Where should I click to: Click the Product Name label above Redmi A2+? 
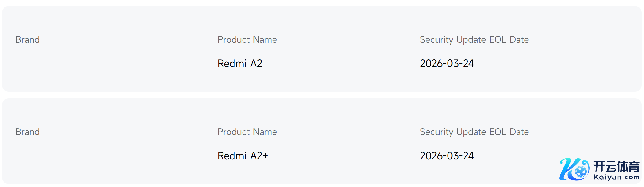(x=247, y=132)
